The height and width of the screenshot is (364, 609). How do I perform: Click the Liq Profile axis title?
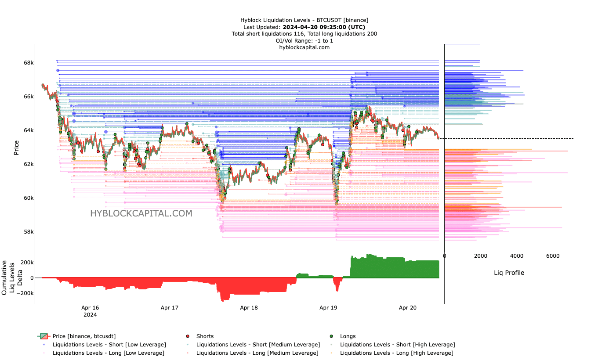click(x=509, y=273)
